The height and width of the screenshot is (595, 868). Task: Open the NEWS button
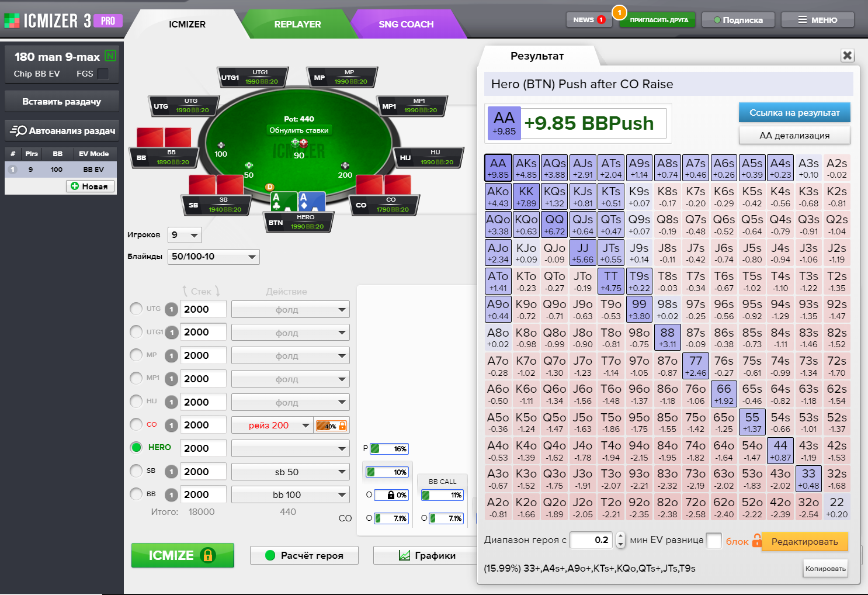tap(589, 20)
